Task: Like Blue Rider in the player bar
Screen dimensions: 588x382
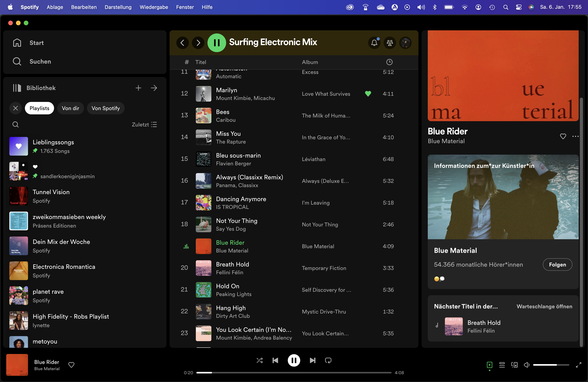Action: [x=71, y=365]
